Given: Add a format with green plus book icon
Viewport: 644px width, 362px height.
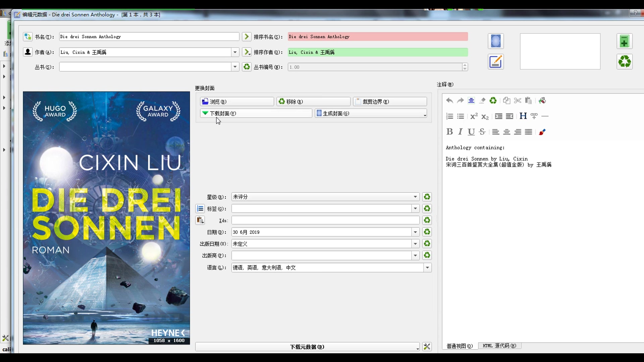Looking at the screenshot, I should pos(624,42).
